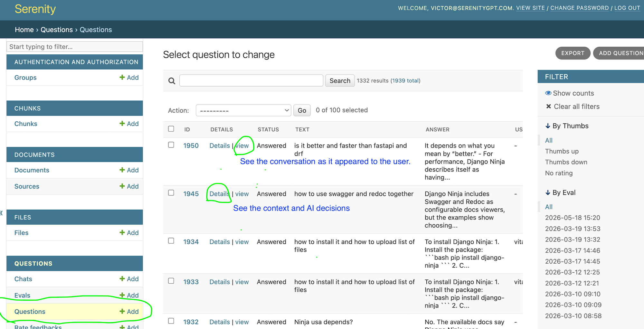Check the checkbox for question 1933
This screenshot has height=329, width=644.
click(x=171, y=281)
